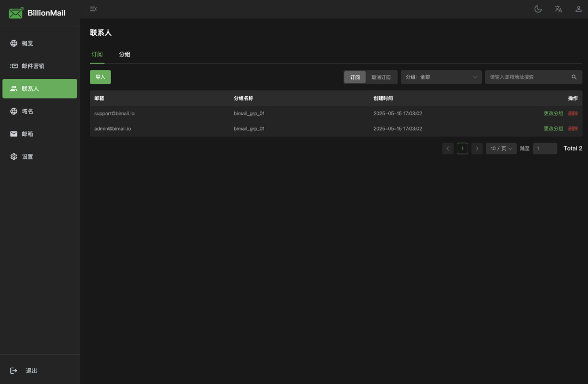588x384 pixels.
Task: Select 联系人 in the sidebar
Action: click(x=40, y=89)
